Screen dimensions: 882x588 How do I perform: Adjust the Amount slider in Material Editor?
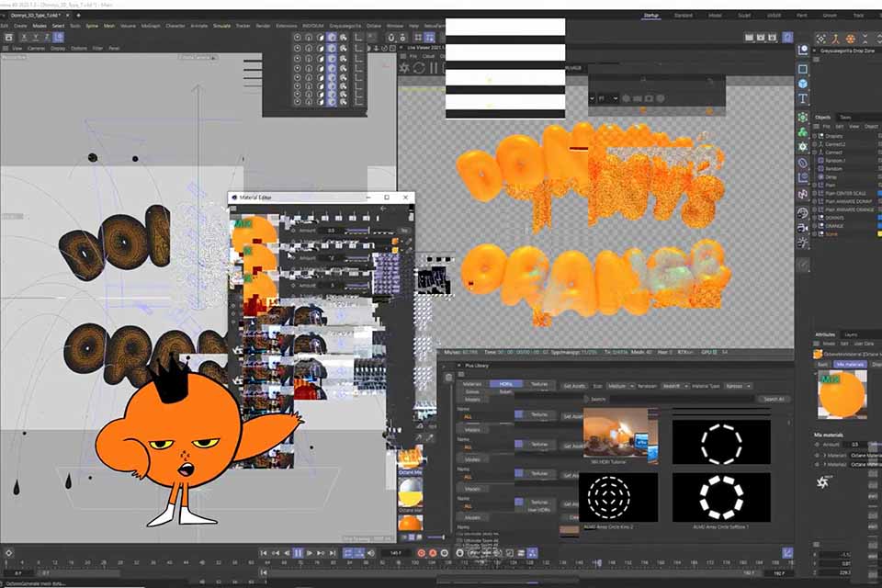356,231
